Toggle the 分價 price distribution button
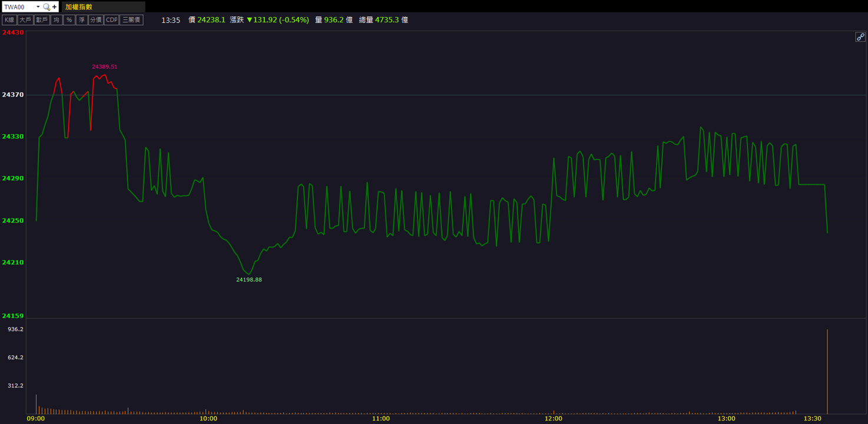 click(x=96, y=20)
